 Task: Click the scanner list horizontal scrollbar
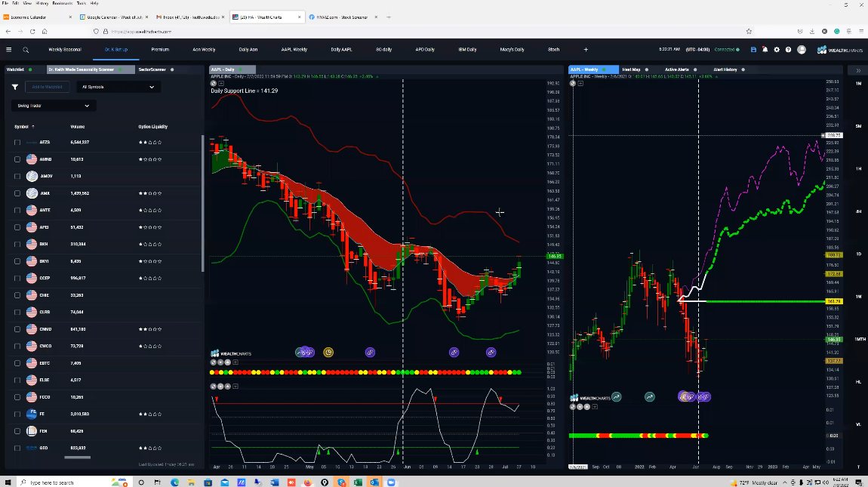78,458
